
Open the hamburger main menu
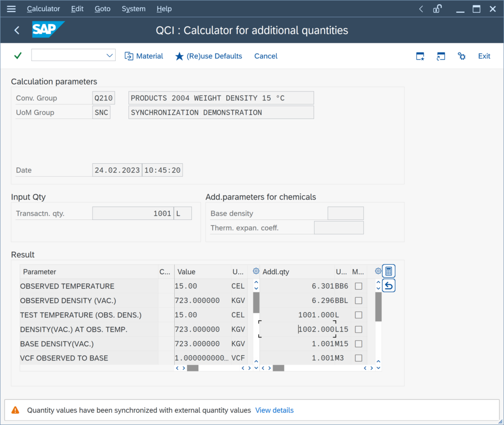coord(11,9)
